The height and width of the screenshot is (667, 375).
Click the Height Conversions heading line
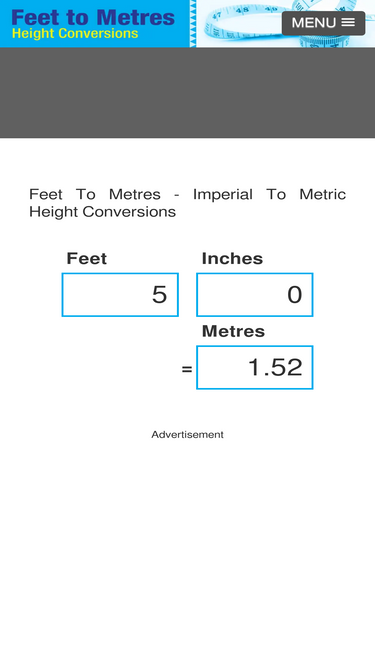(x=102, y=211)
